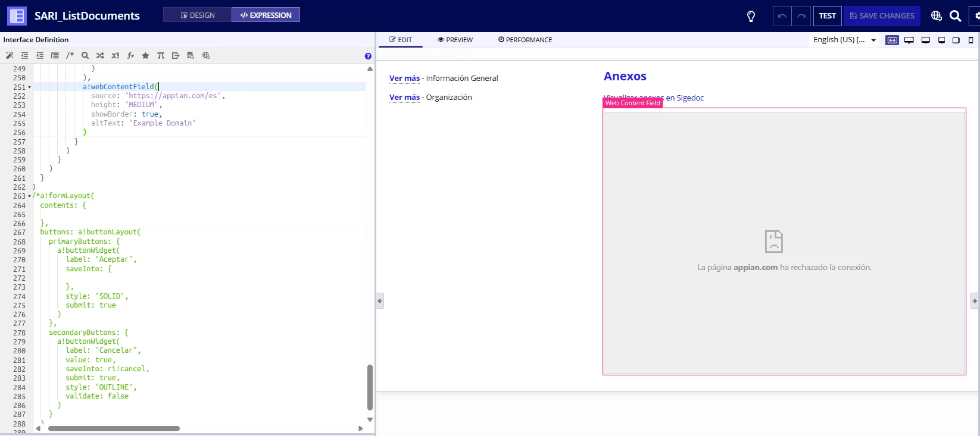
Task: Click the undo arrow button
Action: tap(782, 16)
